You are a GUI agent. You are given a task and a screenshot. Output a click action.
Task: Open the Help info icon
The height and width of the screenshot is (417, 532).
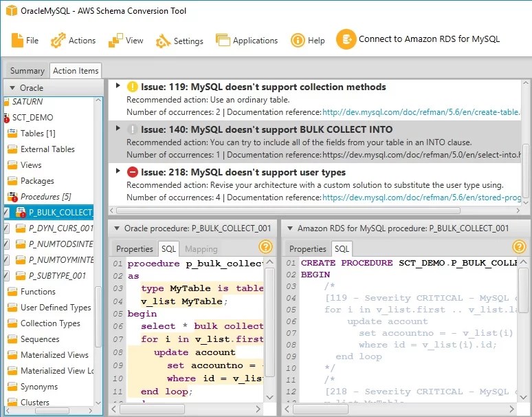298,41
